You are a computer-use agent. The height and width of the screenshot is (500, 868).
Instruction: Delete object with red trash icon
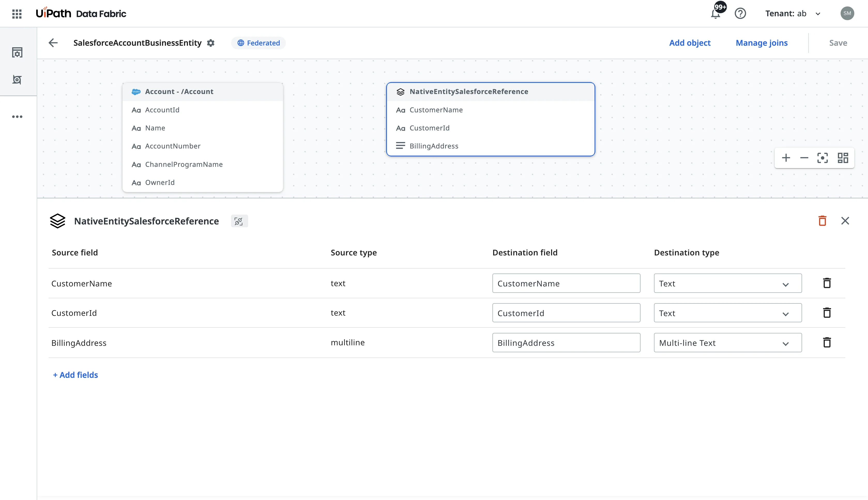point(822,221)
